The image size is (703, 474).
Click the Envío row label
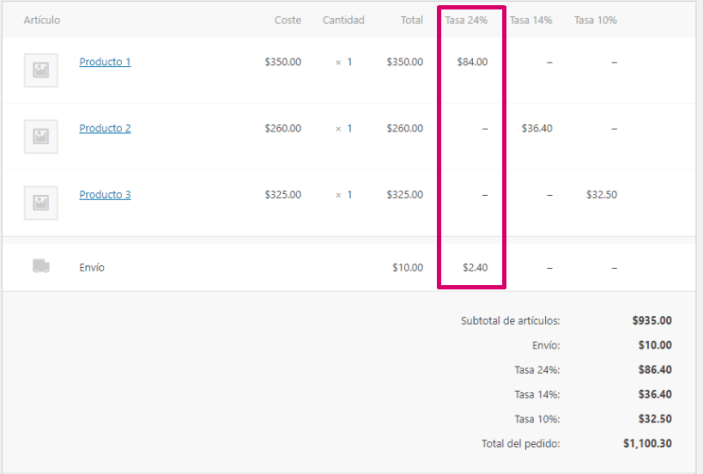(92, 268)
